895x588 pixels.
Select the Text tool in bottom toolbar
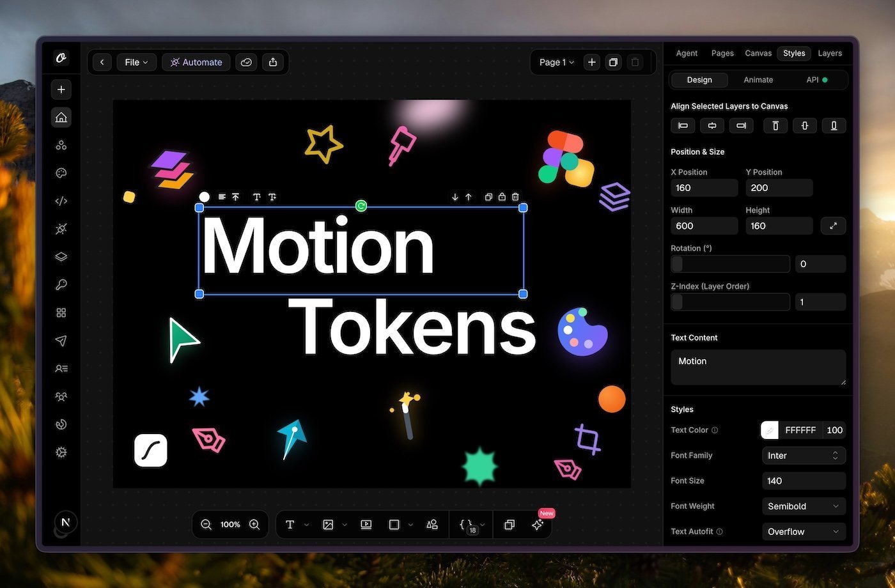[290, 525]
